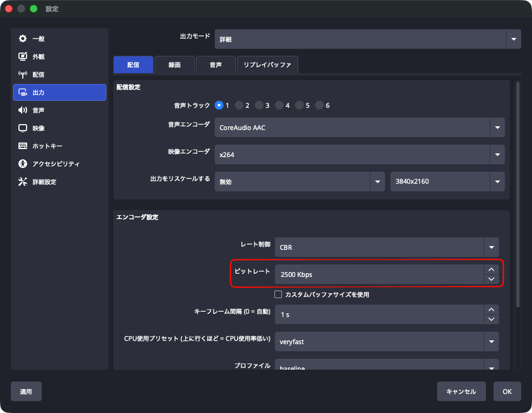Click the キャンセル button

point(461,392)
